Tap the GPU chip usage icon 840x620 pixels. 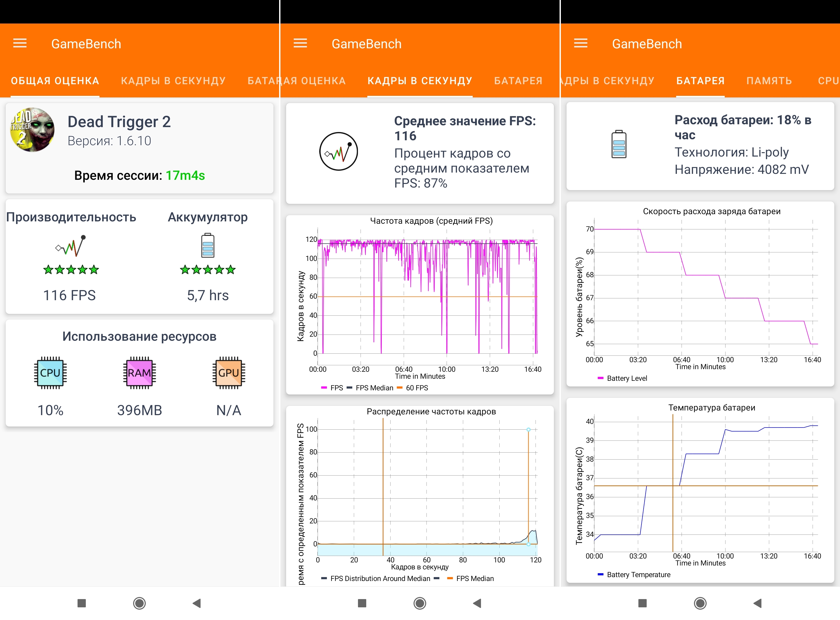click(x=228, y=373)
